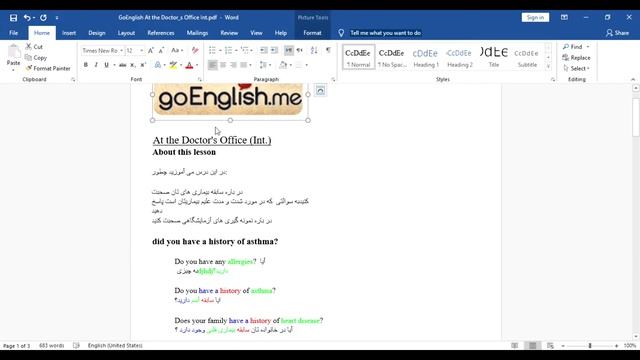This screenshot has height=360, width=640.
Task: Clear all formatting with eraser icon
Action: coord(195,51)
